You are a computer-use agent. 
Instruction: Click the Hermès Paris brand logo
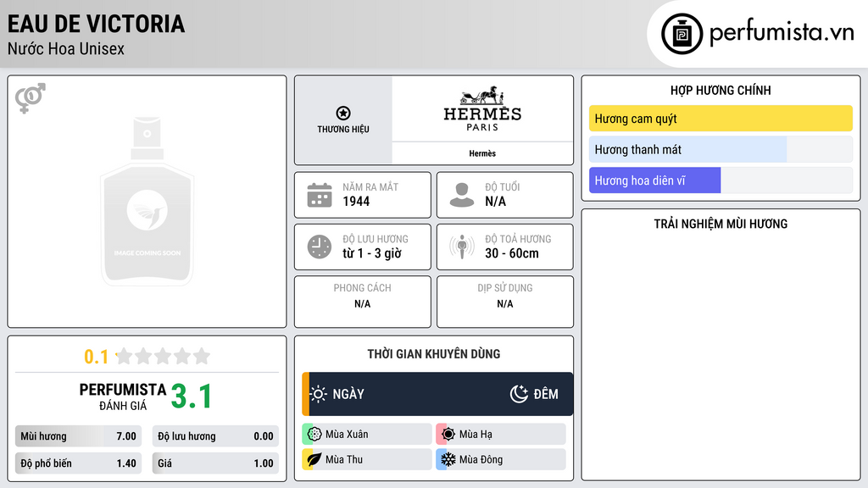pos(482,108)
